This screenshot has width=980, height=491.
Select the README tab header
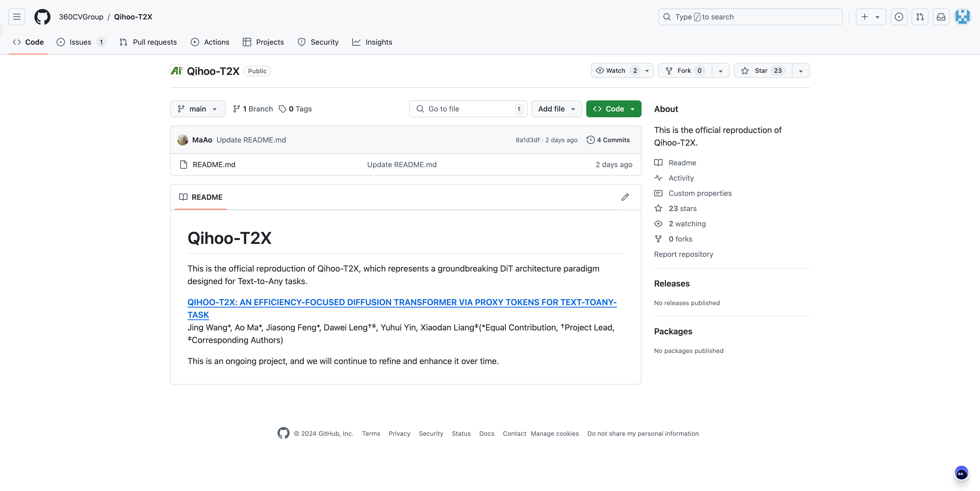pyautogui.click(x=200, y=197)
